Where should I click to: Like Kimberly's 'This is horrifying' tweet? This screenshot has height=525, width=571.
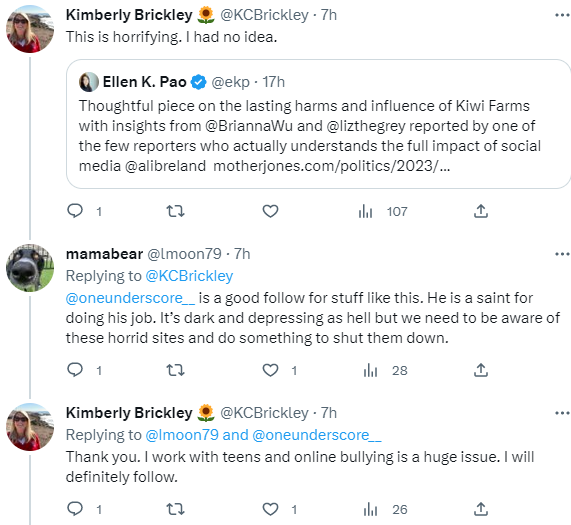(x=270, y=211)
